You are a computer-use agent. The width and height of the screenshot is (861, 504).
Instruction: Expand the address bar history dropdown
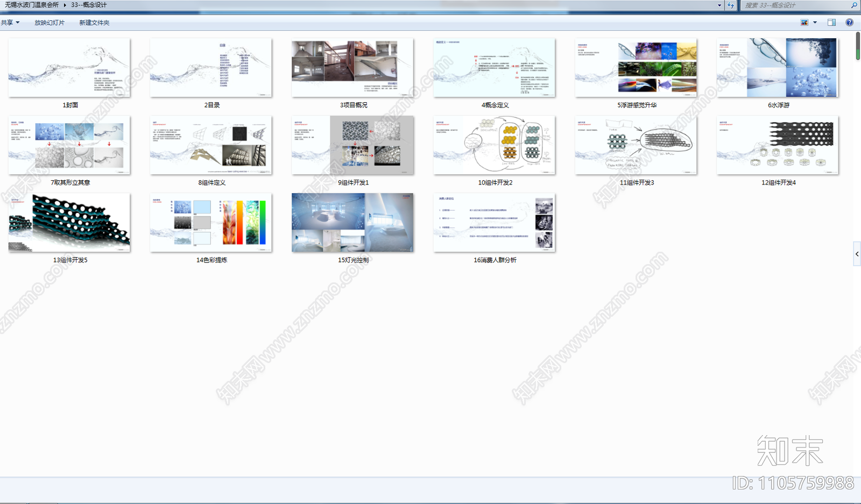tap(719, 5)
